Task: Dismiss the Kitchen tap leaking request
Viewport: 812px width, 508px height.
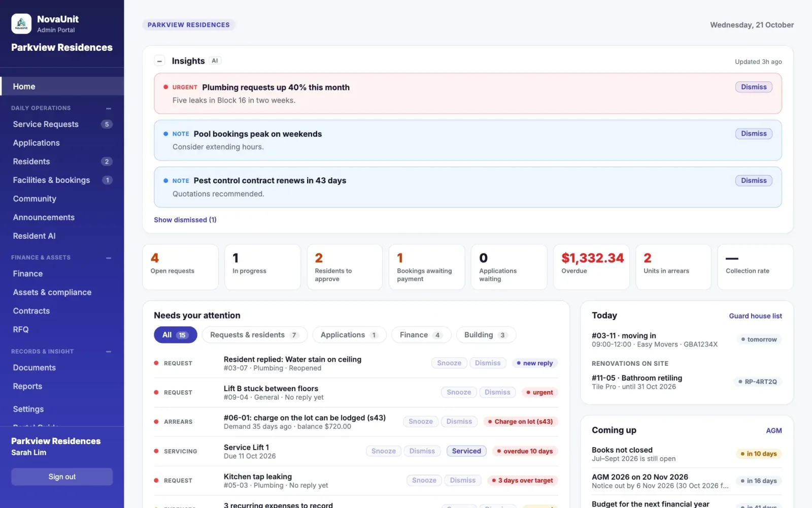Action: pyautogui.click(x=463, y=481)
